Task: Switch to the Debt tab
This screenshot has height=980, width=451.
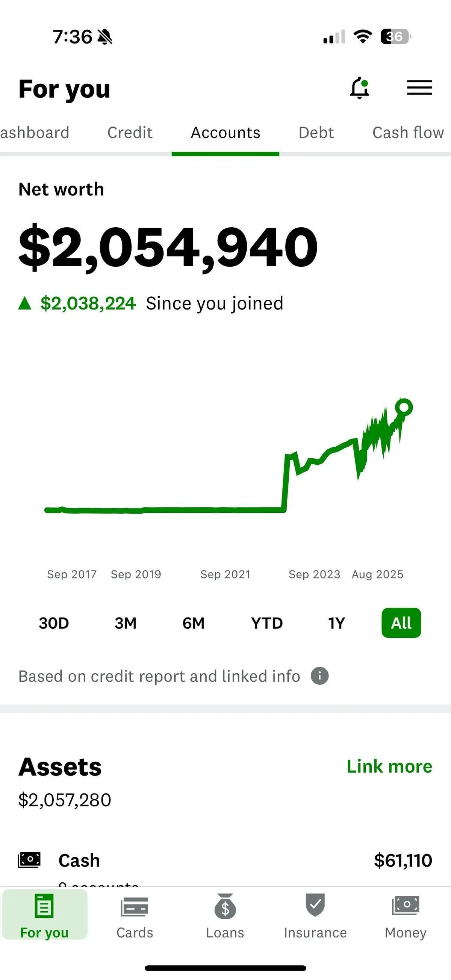Action: coord(316,133)
